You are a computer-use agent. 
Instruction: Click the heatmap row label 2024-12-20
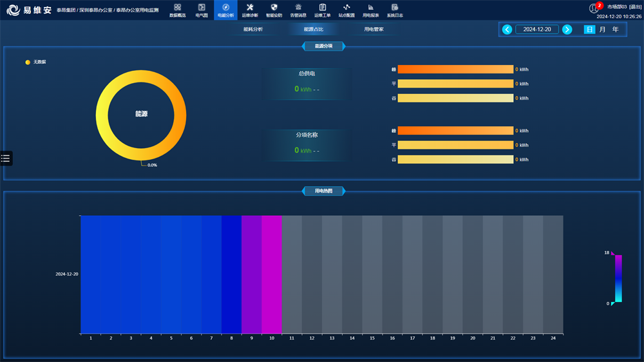[x=67, y=274]
